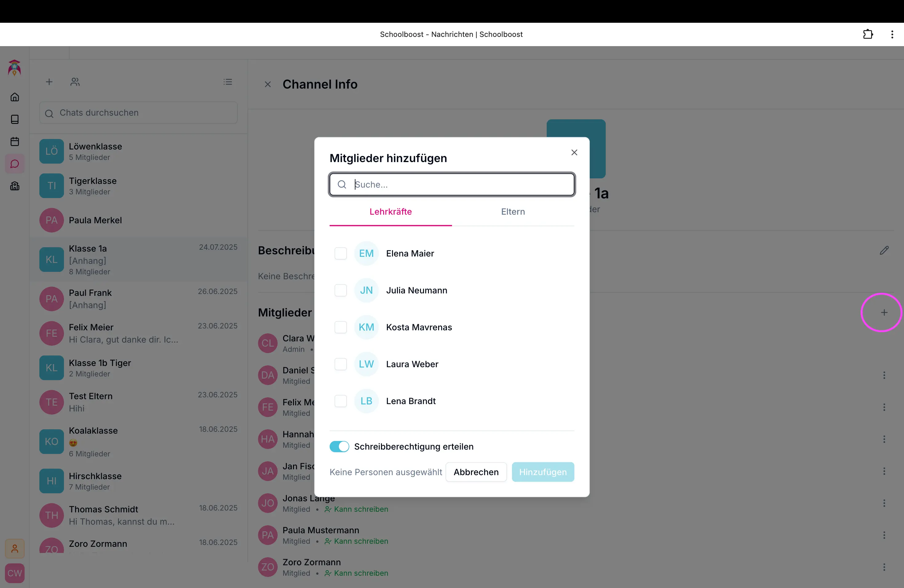Switch to the Eltern tab
This screenshot has width=904, height=588.
(513, 212)
